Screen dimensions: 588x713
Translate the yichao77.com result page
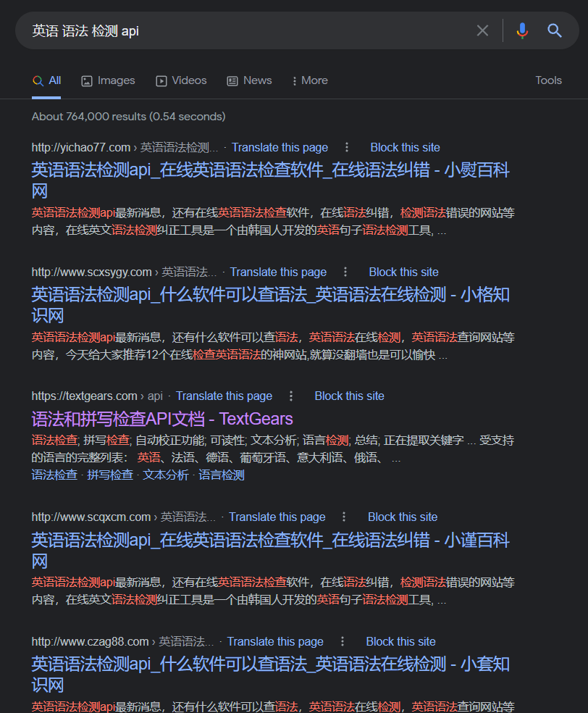tap(280, 147)
